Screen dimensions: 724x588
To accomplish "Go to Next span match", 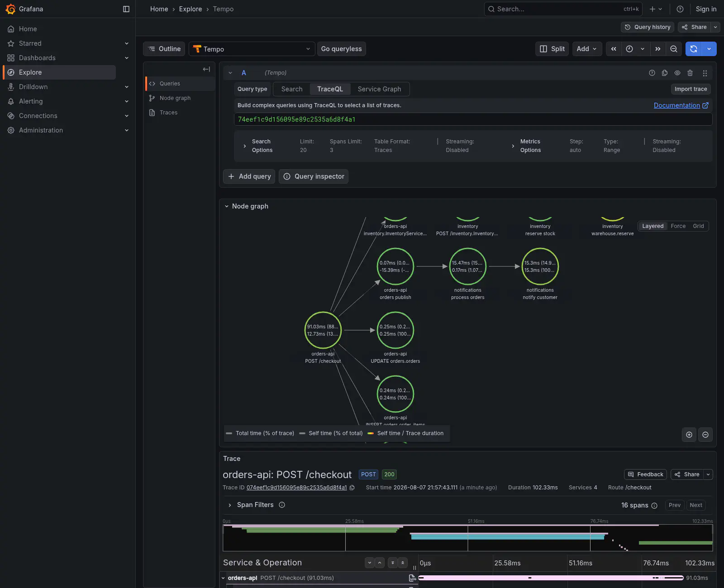I will [x=696, y=505].
